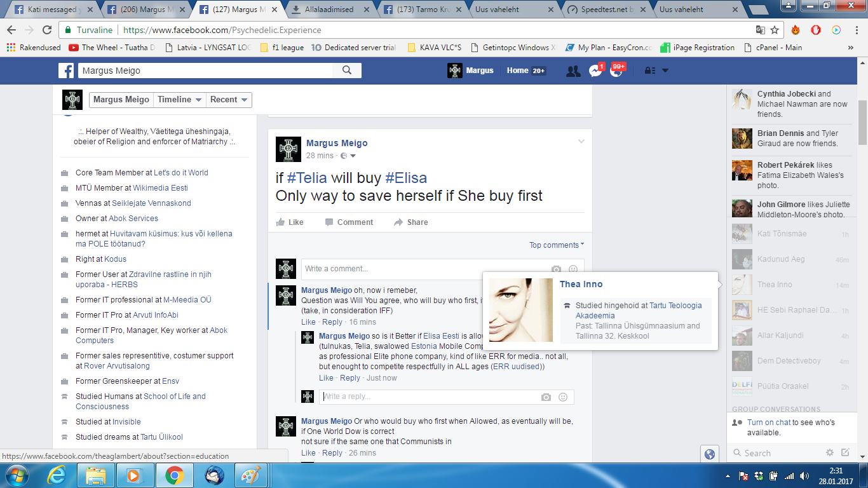
Task: Attach photo in reply box via camera icon
Action: pyautogui.click(x=546, y=397)
